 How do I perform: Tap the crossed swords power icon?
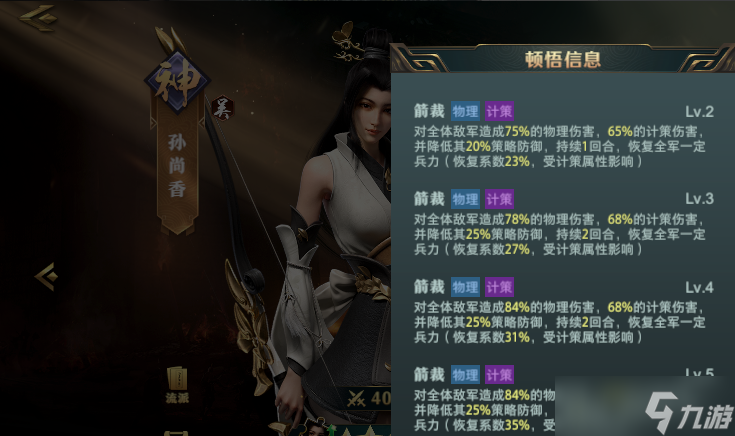[x=356, y=399]
